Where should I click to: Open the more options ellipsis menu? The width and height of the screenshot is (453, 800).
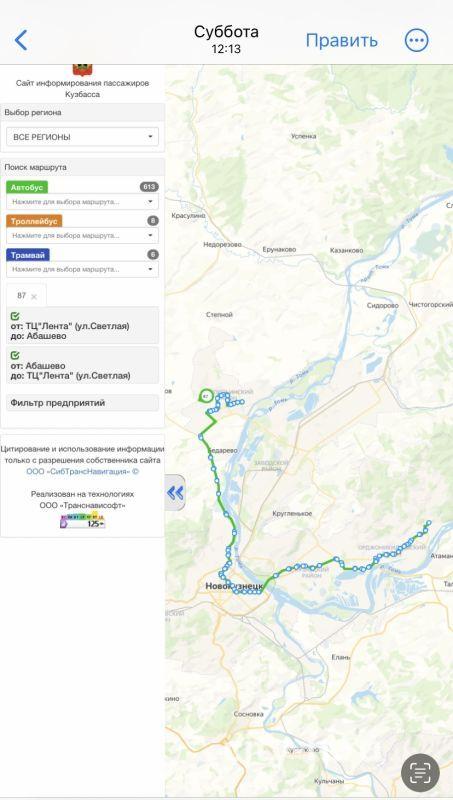click(x=416, y=40)
